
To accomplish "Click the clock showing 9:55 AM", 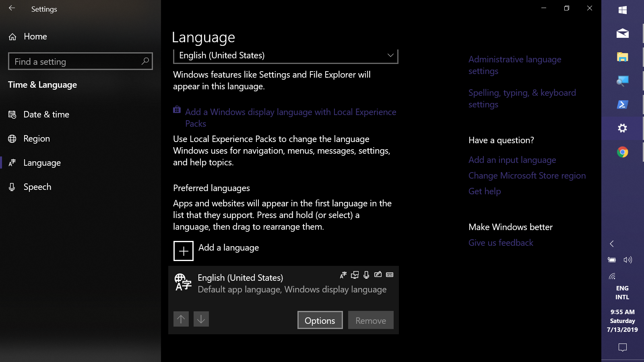I will [x=622, y=321].
